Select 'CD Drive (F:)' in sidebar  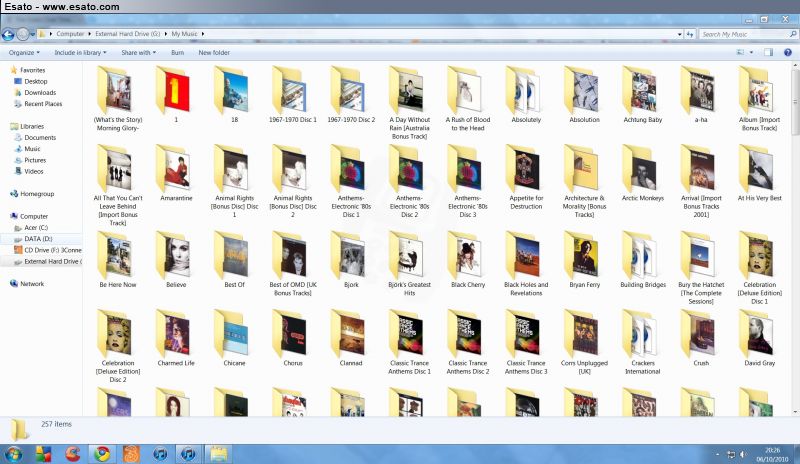click(53, 250)
